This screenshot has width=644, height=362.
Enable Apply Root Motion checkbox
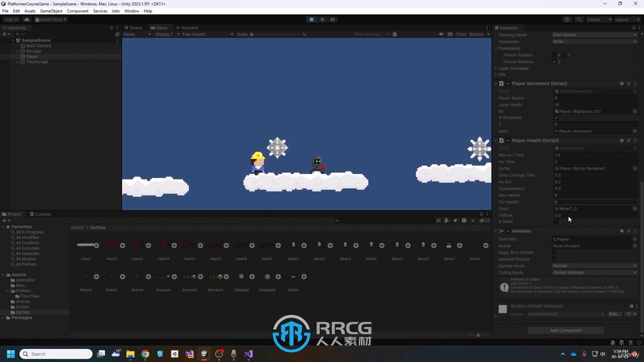point(554,252)
